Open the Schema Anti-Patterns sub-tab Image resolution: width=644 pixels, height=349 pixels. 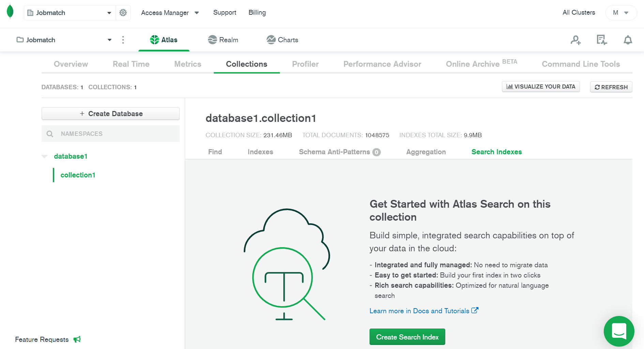(340, 152)
